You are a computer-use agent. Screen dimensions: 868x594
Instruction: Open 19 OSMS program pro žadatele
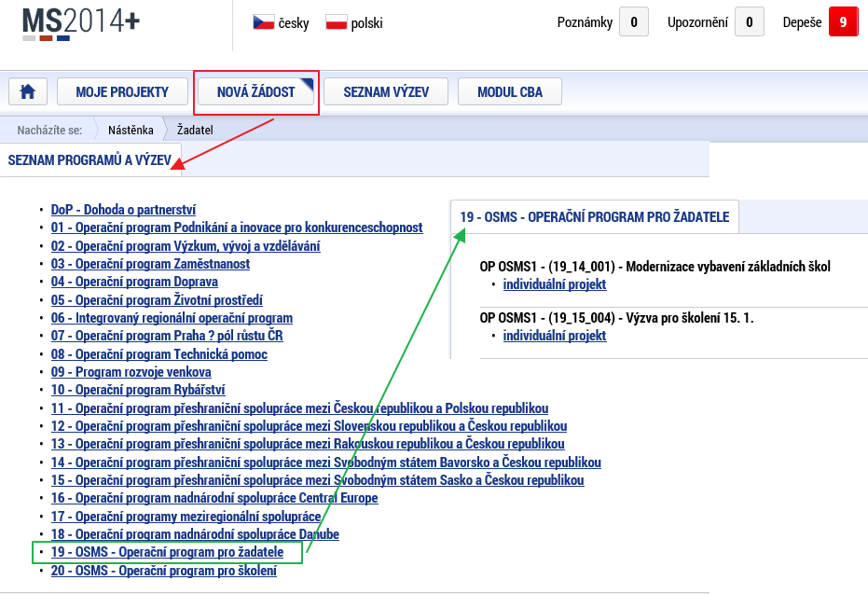pyautogui.click(x=167, y=552)
